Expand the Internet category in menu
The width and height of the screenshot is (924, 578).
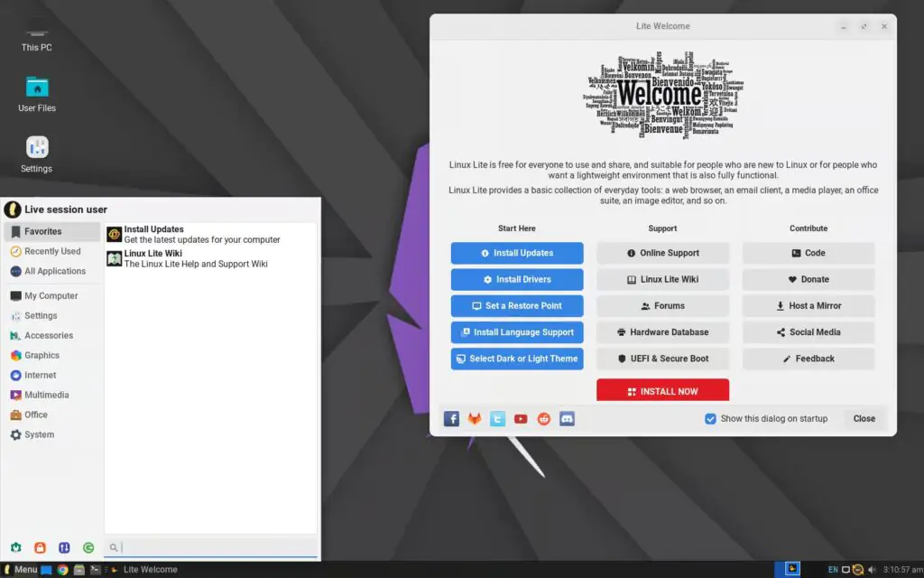click(40, 376)
